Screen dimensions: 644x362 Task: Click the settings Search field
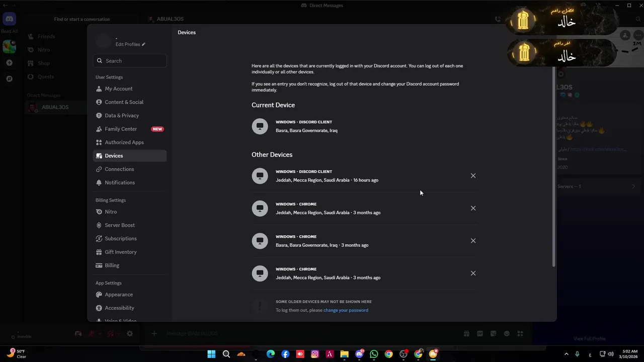point(130,61)
